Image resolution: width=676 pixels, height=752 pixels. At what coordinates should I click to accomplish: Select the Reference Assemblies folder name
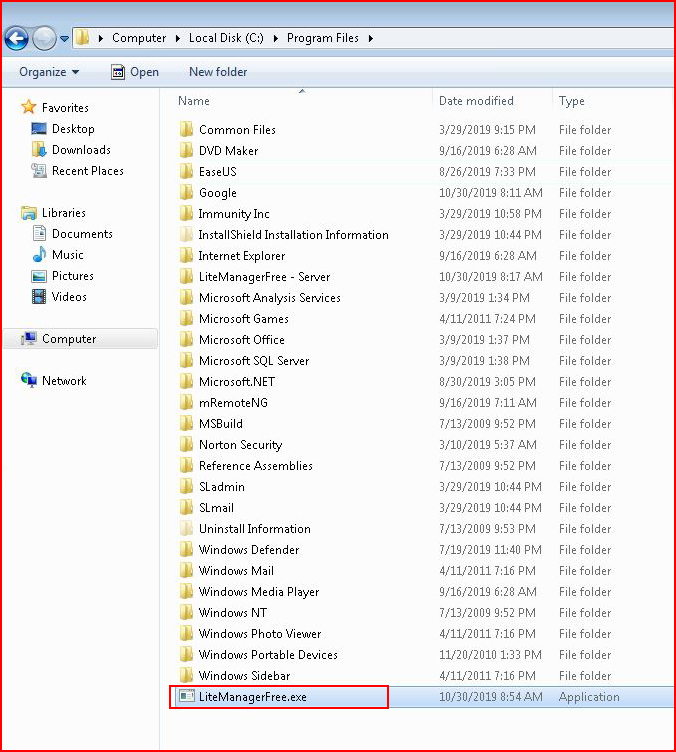point(256,466)
